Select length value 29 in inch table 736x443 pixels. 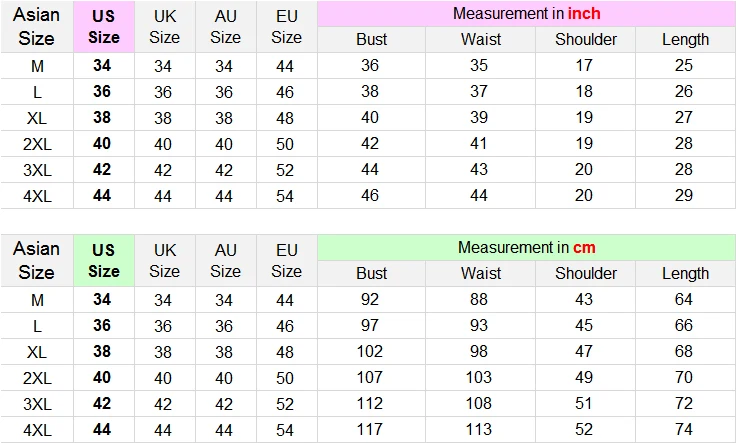pyautogui.click(x=683, y=195)
